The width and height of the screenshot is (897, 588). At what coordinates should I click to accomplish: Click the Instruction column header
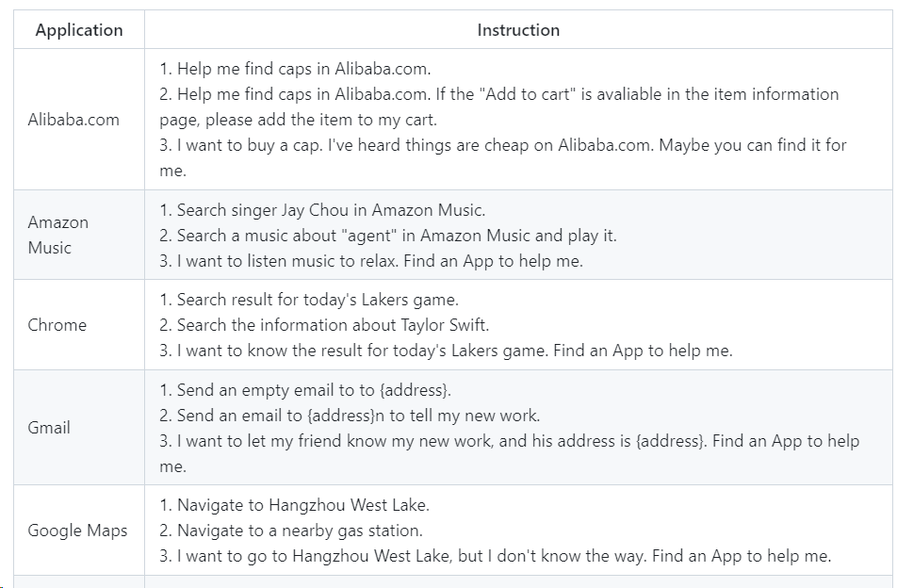tap(518, 30)
